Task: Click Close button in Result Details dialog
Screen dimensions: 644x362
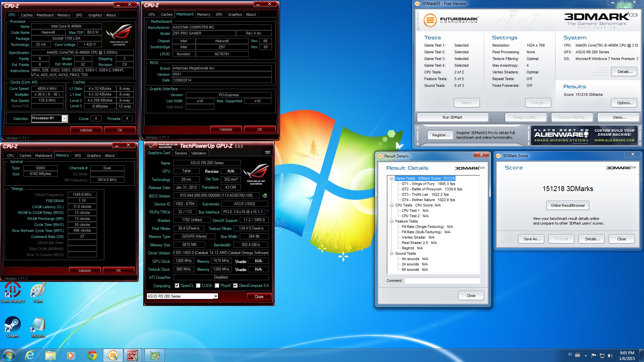Action: pyautogui.click(x=471, y=296)
